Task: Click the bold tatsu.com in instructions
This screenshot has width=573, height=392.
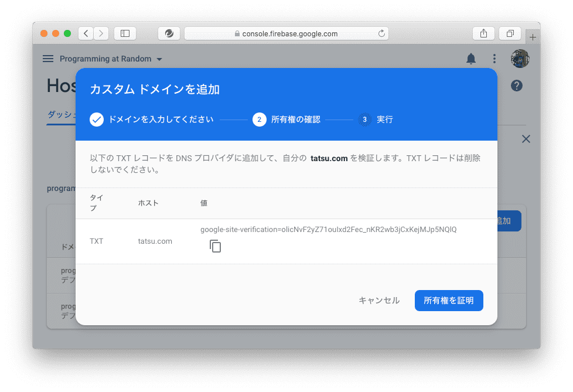Action: coord(329,158)
